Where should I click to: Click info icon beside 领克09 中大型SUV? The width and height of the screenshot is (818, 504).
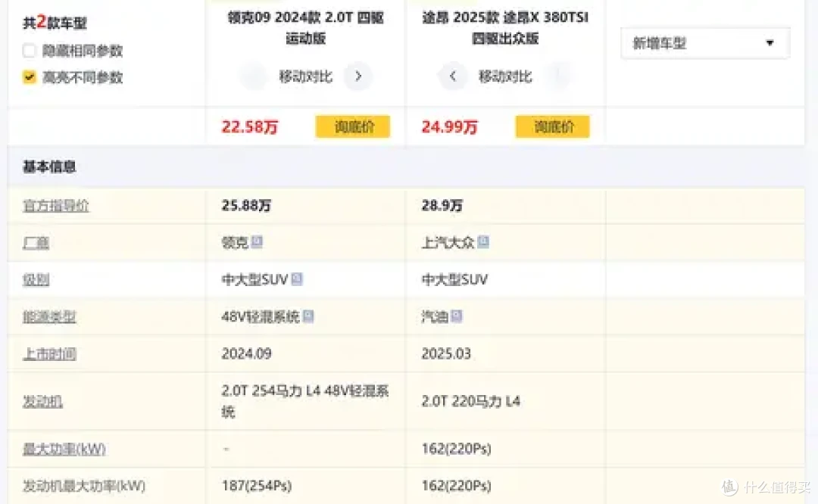click(x=297, y=278)
